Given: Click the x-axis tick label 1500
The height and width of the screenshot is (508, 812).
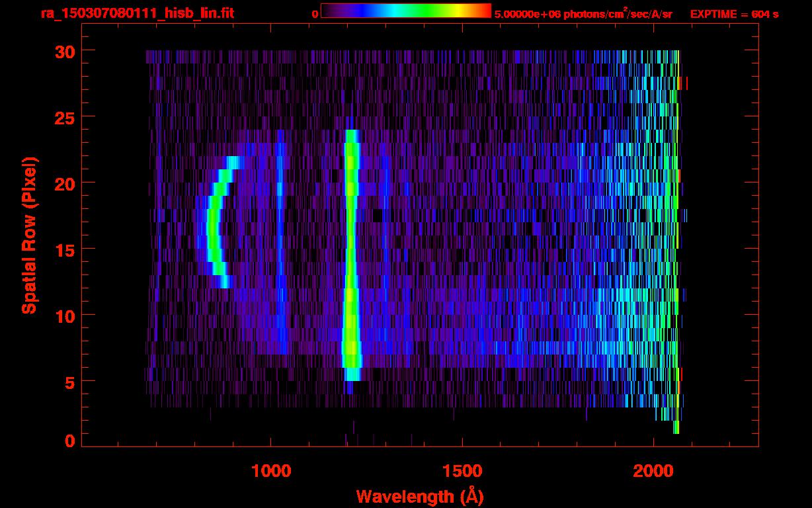Looking at the screenshot, I should coord(462,471).
